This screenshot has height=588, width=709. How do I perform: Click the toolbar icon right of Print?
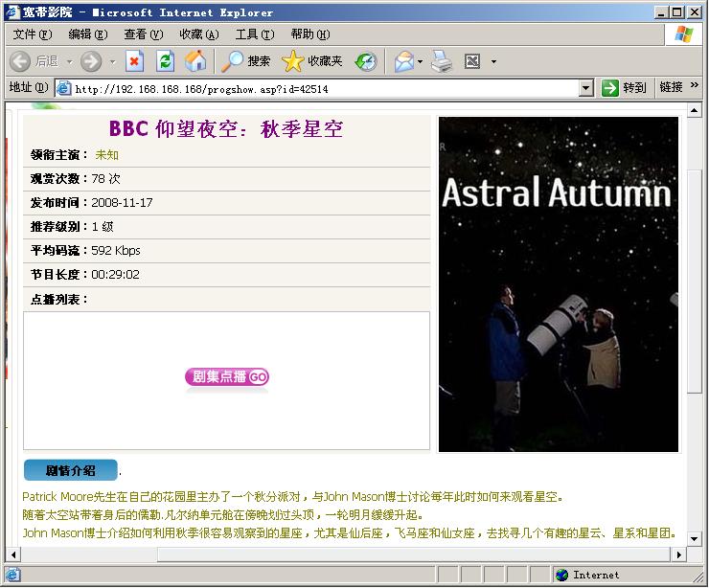(x=472, y=61)
